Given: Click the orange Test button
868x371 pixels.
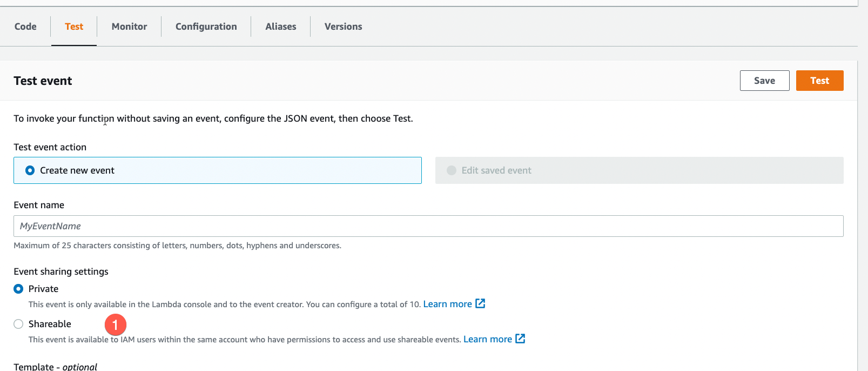Looking at the screenshot, I should point(819,81).
